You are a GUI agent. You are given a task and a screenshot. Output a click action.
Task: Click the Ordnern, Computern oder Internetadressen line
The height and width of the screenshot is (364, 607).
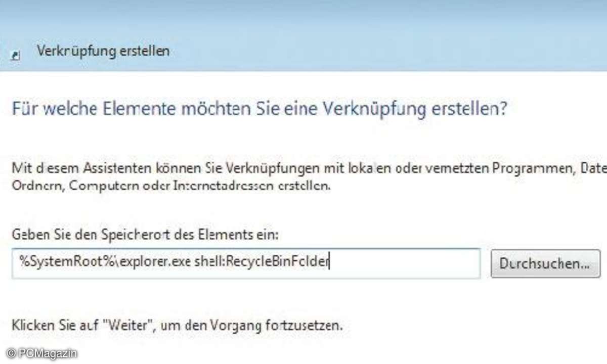pyautogui.click(x=171, y=186)
